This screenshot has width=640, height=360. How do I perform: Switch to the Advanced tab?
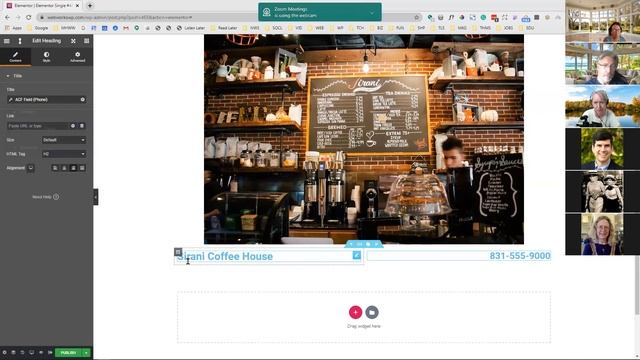click(78, 57)
